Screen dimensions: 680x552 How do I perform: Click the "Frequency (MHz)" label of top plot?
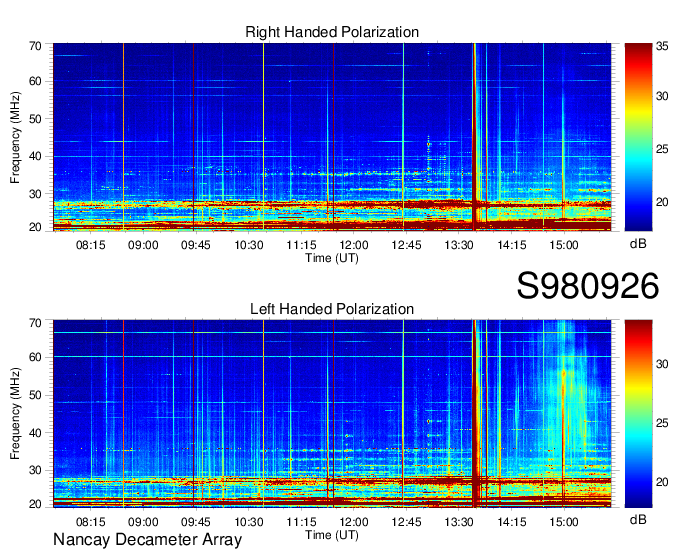point(15,137)
